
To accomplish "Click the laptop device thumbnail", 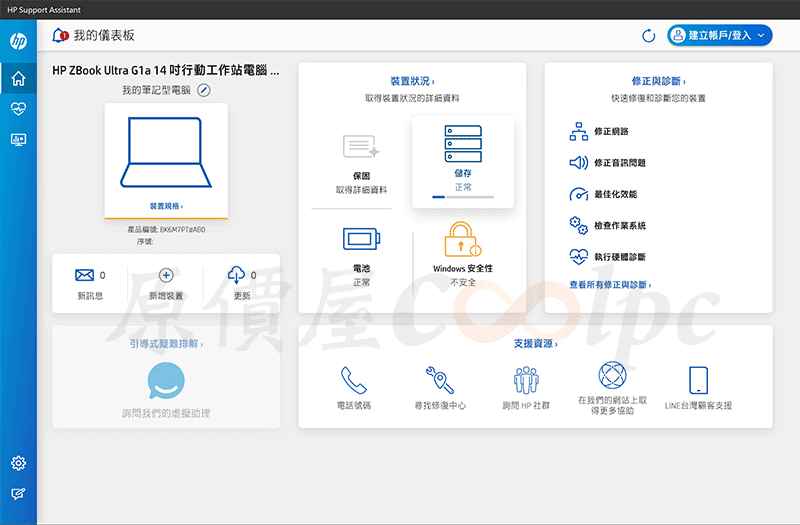I will [165, 152].
